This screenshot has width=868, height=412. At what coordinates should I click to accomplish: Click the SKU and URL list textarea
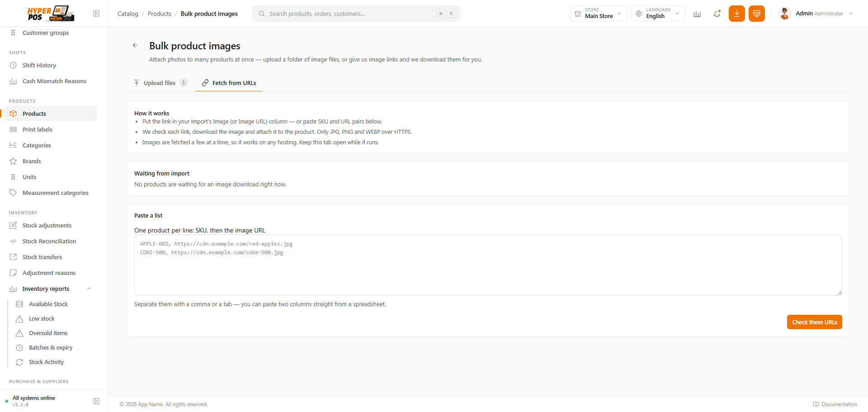pos(488,265)
